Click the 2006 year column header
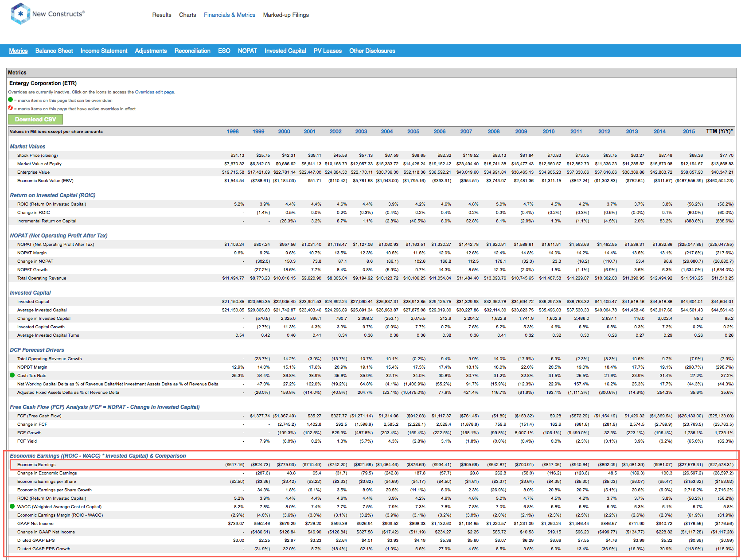This screenshot has width=741, height=560. coord(440,132)
